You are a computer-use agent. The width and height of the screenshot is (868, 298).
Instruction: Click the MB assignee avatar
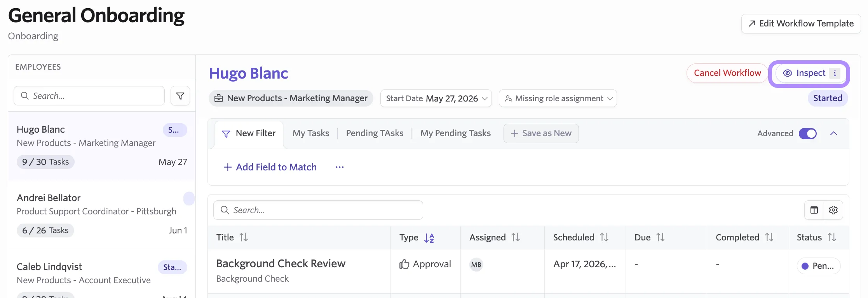(x=476, y=265)
